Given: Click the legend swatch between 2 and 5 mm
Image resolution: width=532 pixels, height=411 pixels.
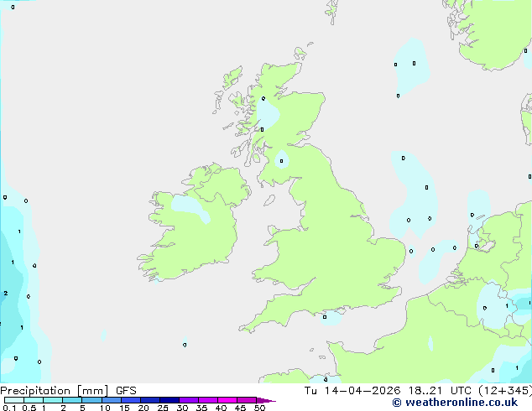Looking at the screenshot, I should (x=72, y=400).
